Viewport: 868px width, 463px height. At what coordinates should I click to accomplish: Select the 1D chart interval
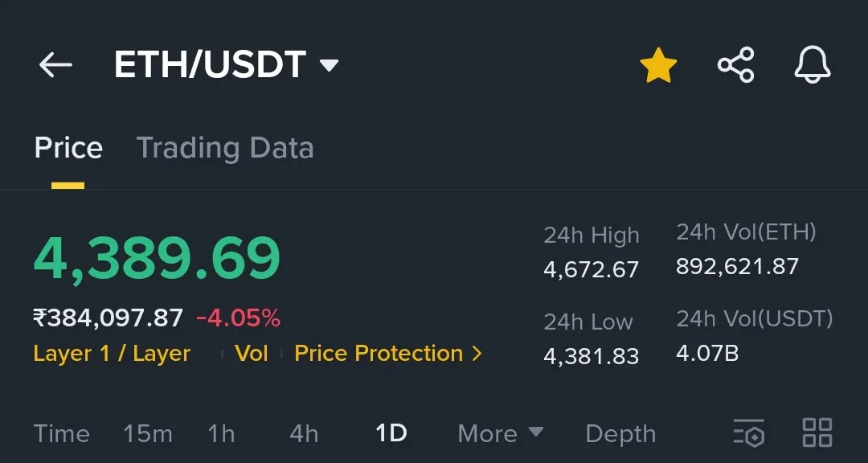pos(391,433)
